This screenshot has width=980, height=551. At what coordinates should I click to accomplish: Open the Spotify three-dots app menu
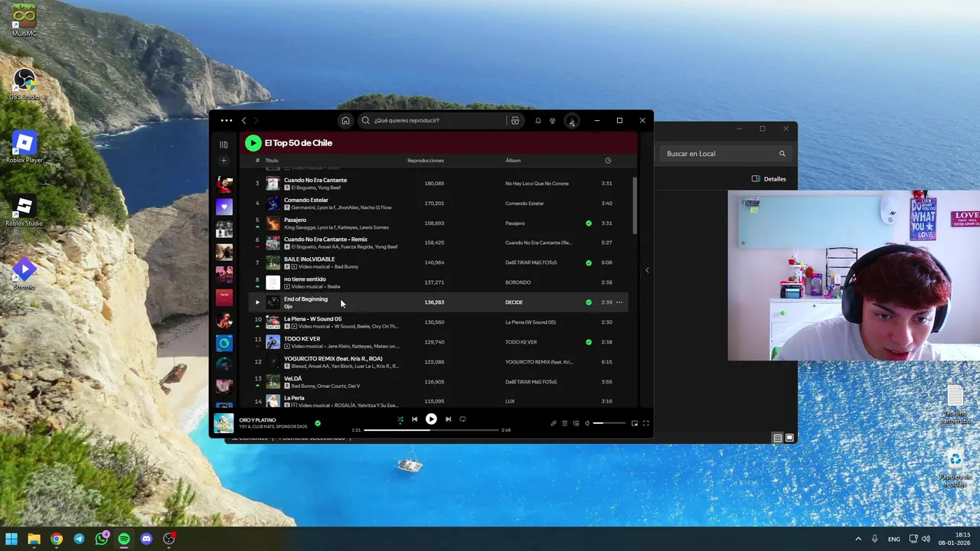point(226,120)
